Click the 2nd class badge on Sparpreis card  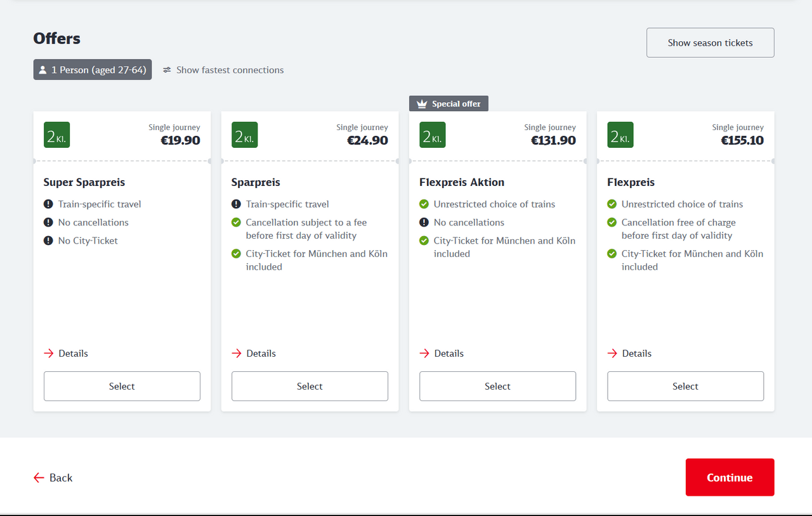244,135
